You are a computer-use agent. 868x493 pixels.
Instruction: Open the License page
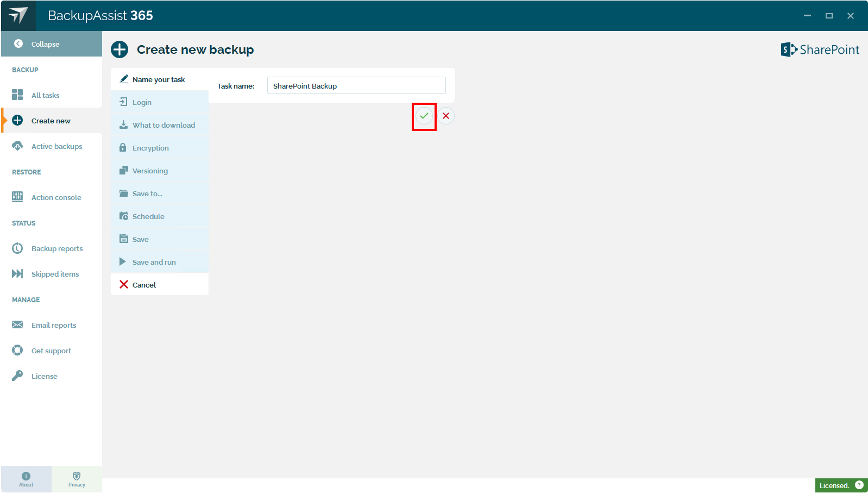pos(51,376)
